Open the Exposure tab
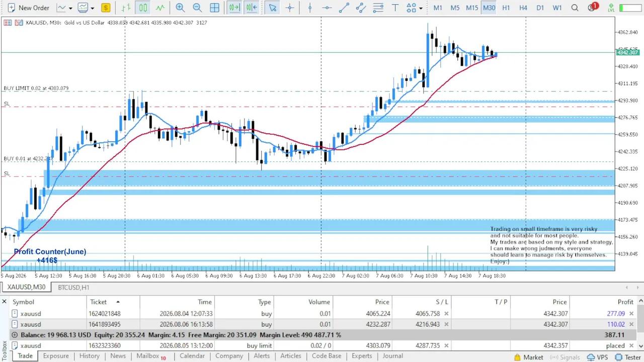 56,356
